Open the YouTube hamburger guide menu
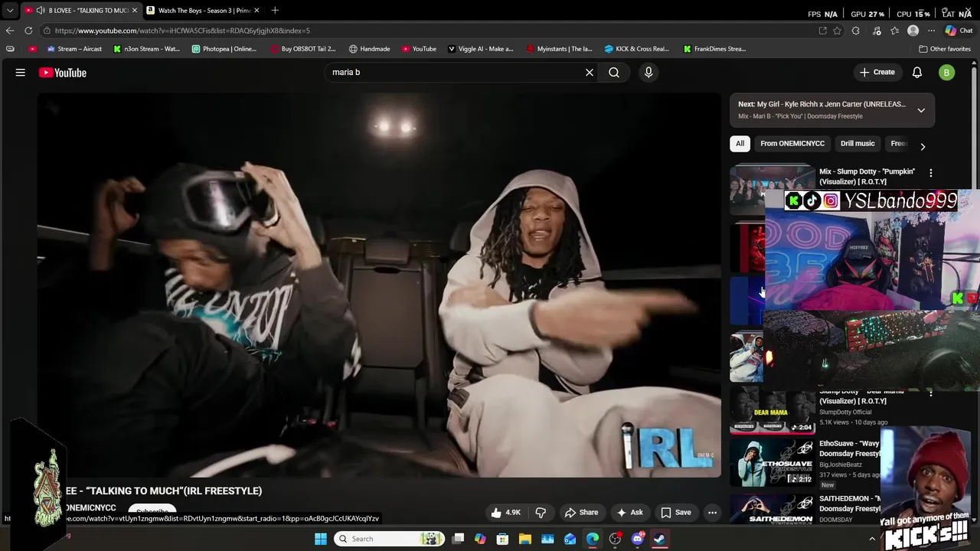The height and width of the screenshot is (551, 980). click(x=21, y=72)
